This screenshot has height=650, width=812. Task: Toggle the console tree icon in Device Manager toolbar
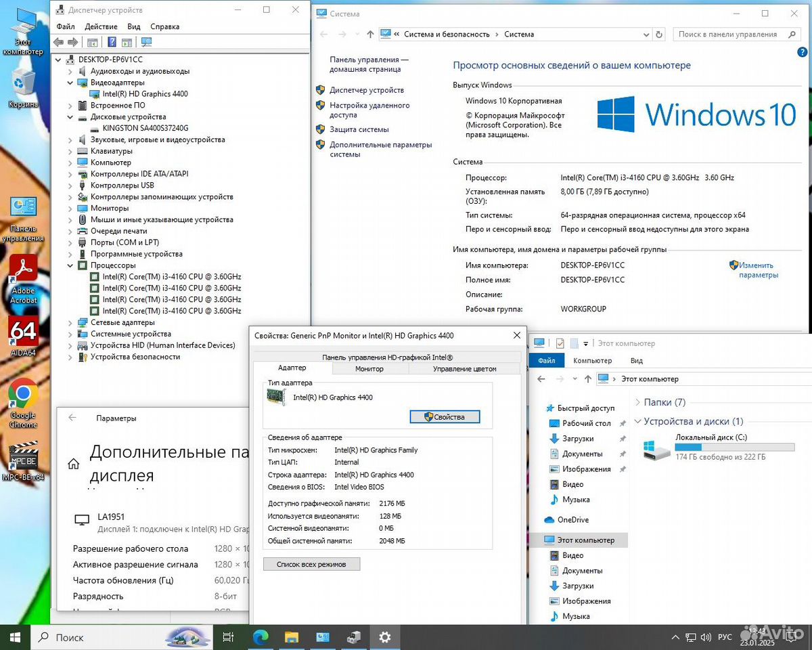tap(93, 42)
